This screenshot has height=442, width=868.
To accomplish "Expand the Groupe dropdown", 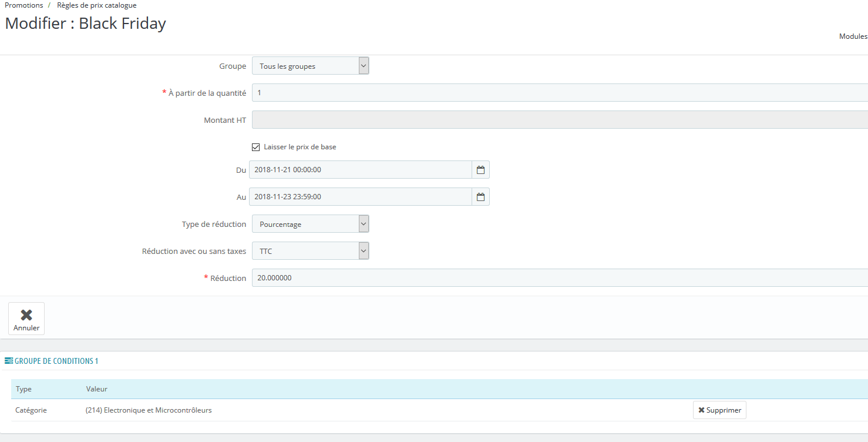I will coord(311,66).
